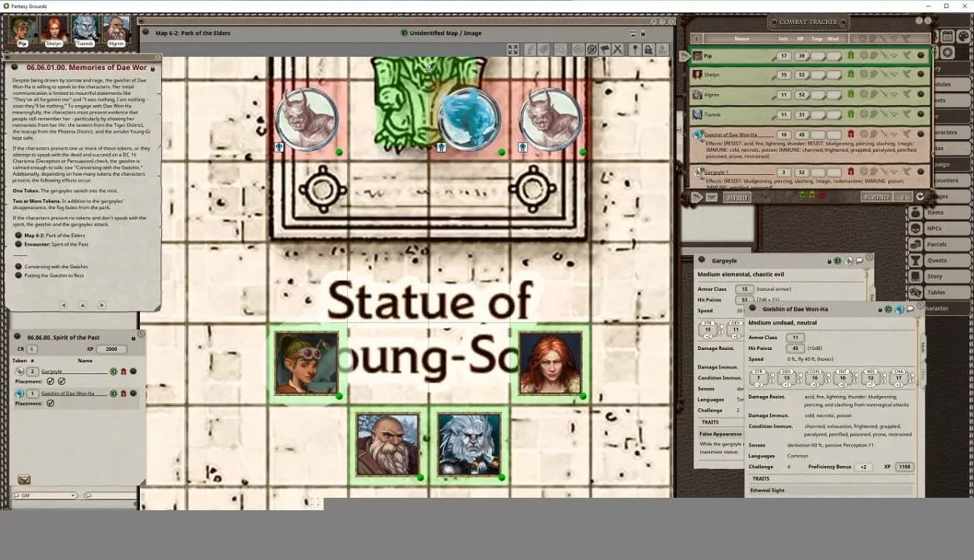Select the crossed swords tool in map toolbar

(x=618, y=49)
